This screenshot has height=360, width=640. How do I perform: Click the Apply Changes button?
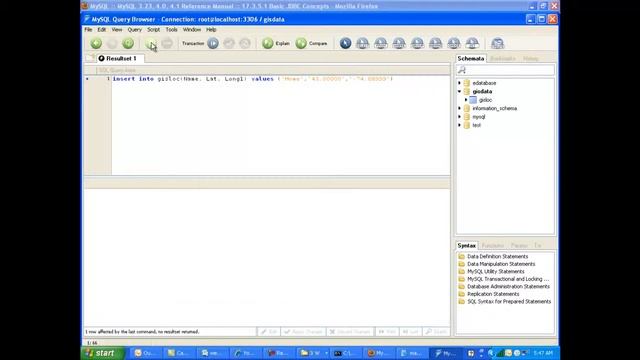[x=303, y=332]
